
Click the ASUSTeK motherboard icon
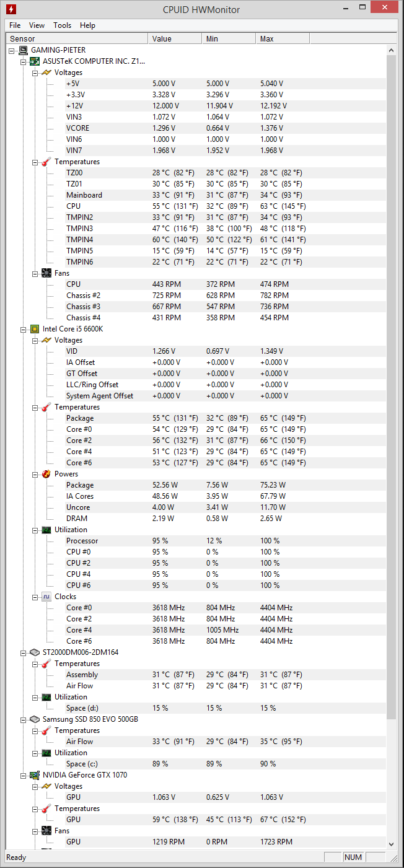pyautogui.click(x=35, y=61)
